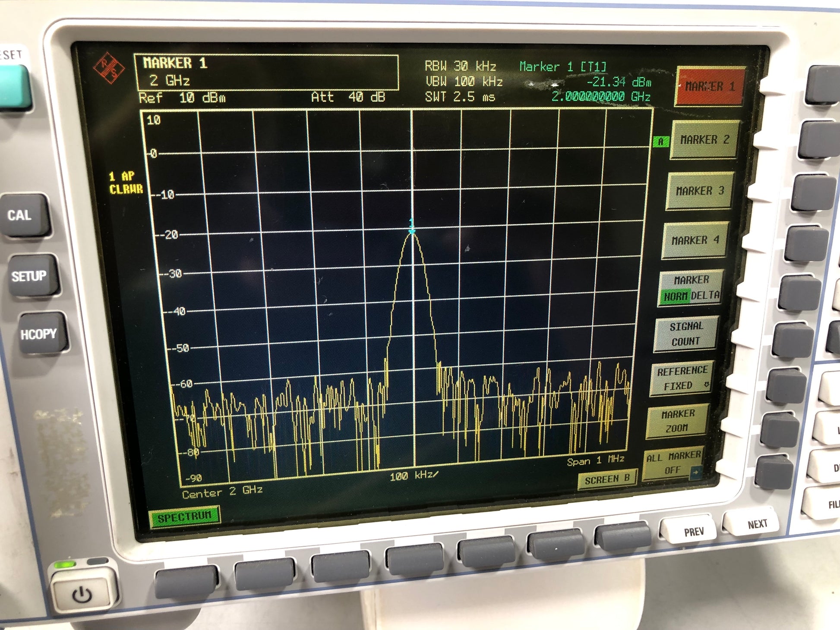
Task: Click the green power LED indicator
Action: point(65,564)
